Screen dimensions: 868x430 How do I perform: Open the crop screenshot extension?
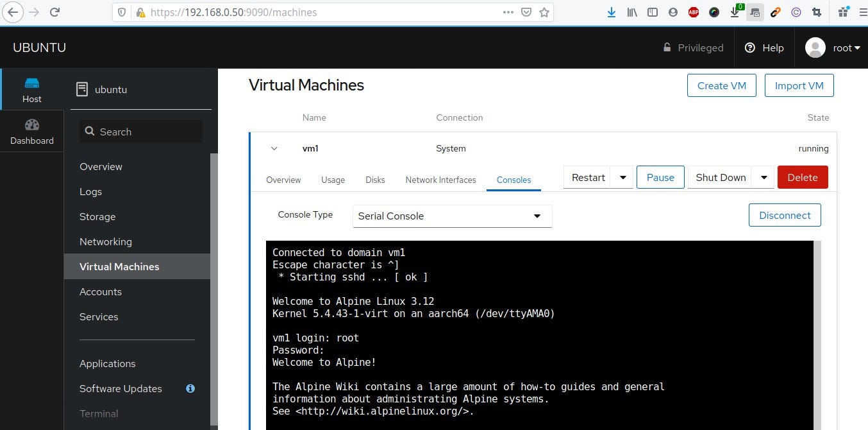[817, 12]
